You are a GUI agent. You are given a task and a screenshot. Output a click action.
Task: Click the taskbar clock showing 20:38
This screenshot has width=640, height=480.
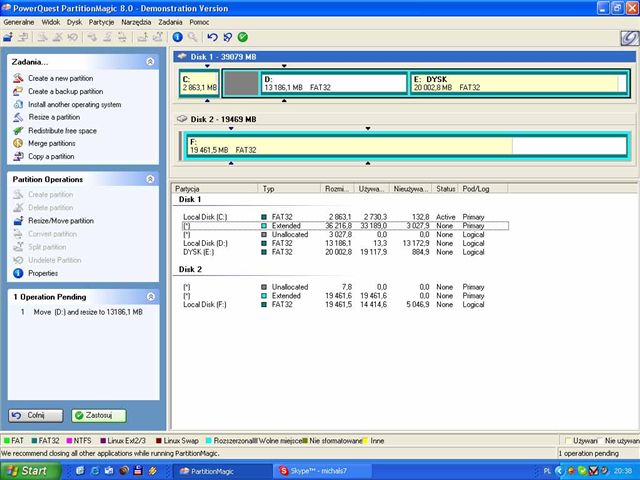click(624, 471)
